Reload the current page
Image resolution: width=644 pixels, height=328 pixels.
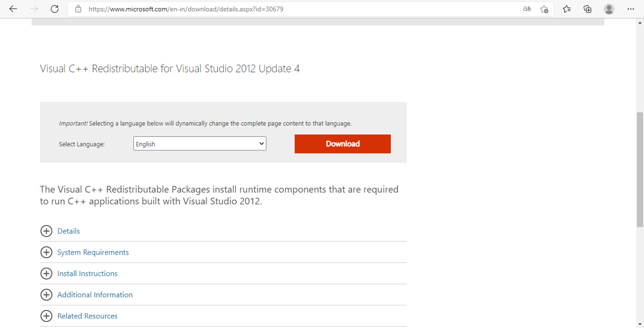click(55, 9)
